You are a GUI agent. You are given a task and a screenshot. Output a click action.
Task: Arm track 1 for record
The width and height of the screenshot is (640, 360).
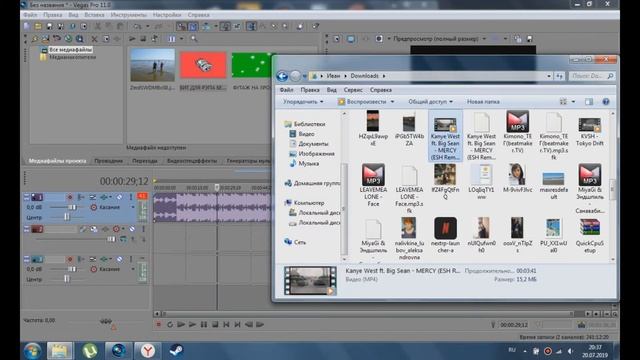coord(70,197)
